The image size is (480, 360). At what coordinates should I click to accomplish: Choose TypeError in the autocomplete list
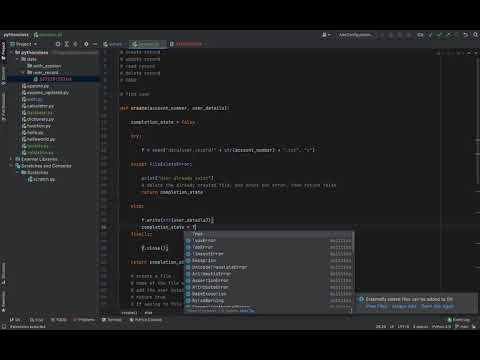269,240
